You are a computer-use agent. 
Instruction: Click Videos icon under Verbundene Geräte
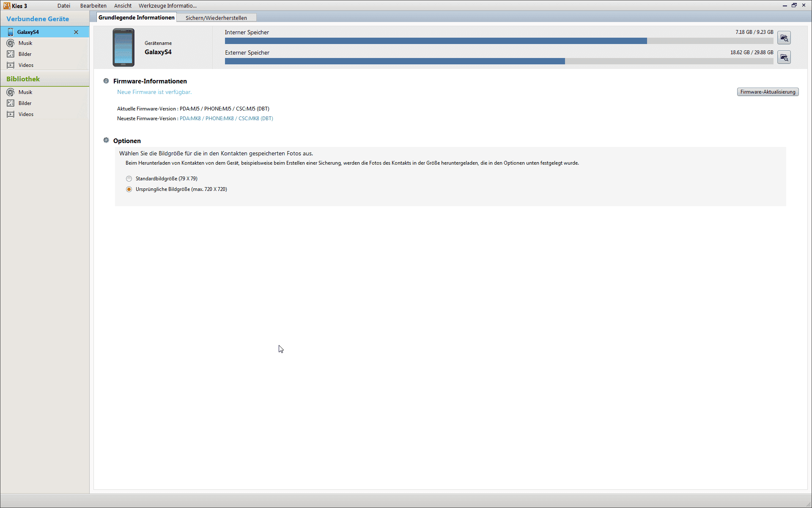point(10,65)
